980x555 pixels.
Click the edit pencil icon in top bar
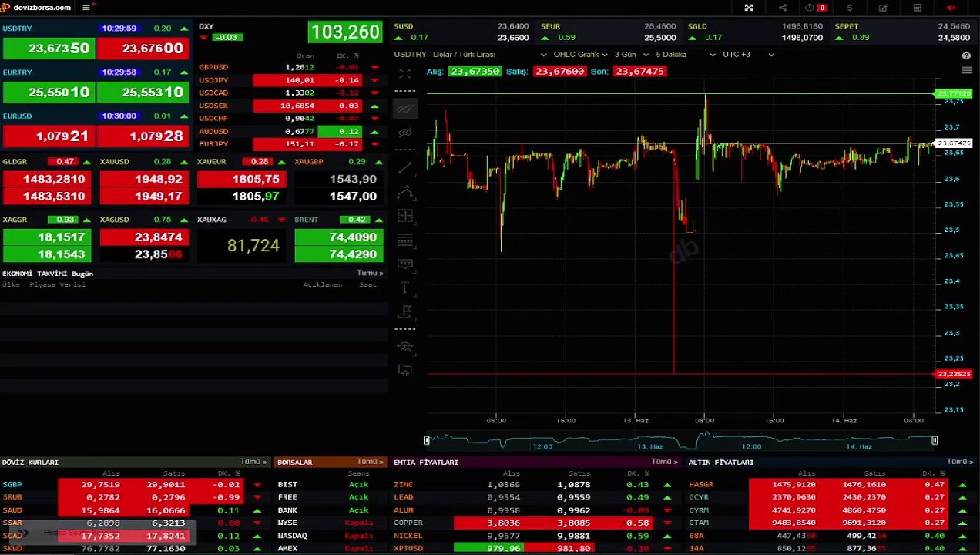click(x=884, y=8)
